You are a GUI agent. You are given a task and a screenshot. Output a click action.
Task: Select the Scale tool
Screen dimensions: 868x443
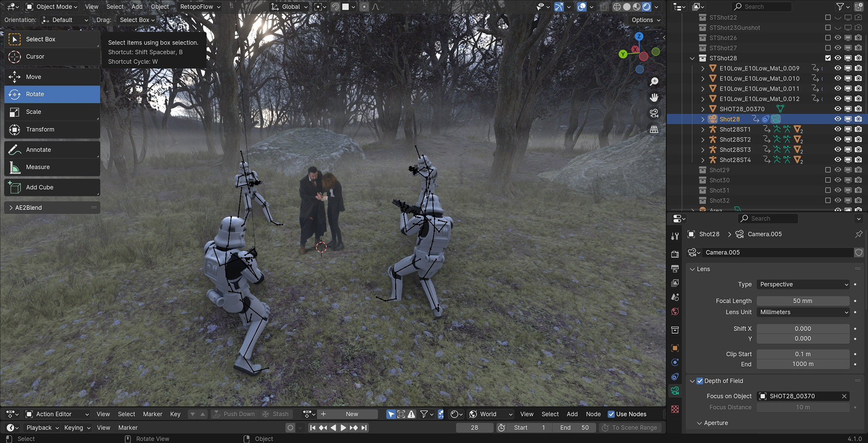click(52, 112)
